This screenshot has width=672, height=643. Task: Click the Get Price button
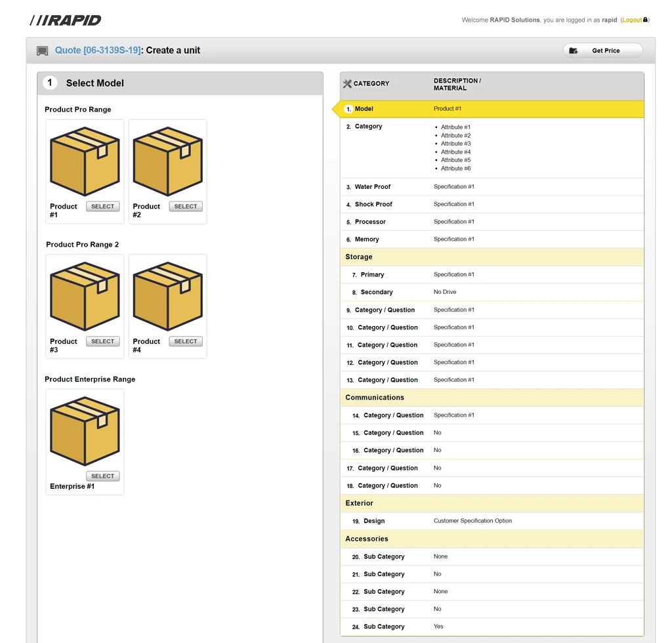pyautogui.click(x=602, y=51)
